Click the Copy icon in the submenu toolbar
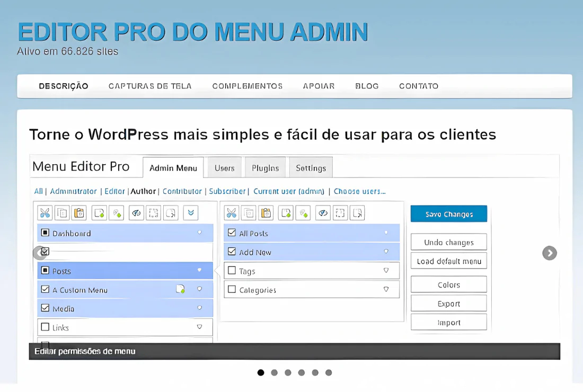Screen dimensions: 583x392 [249, 213]
